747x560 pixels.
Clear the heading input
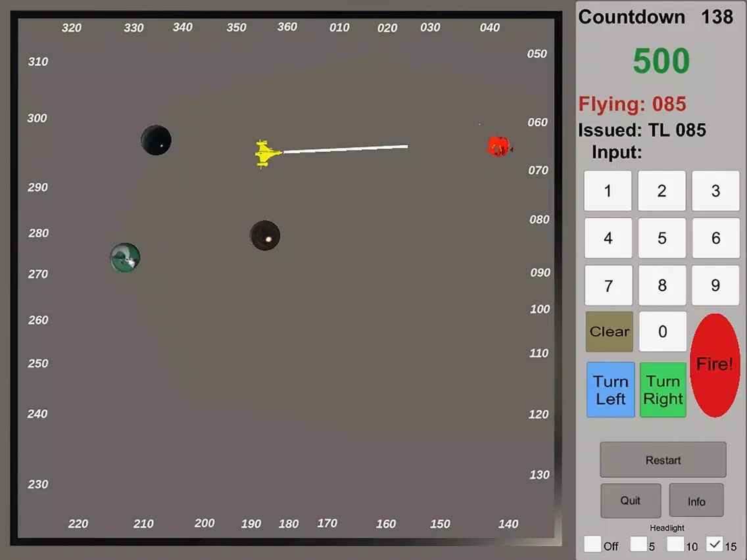point(610,331)
